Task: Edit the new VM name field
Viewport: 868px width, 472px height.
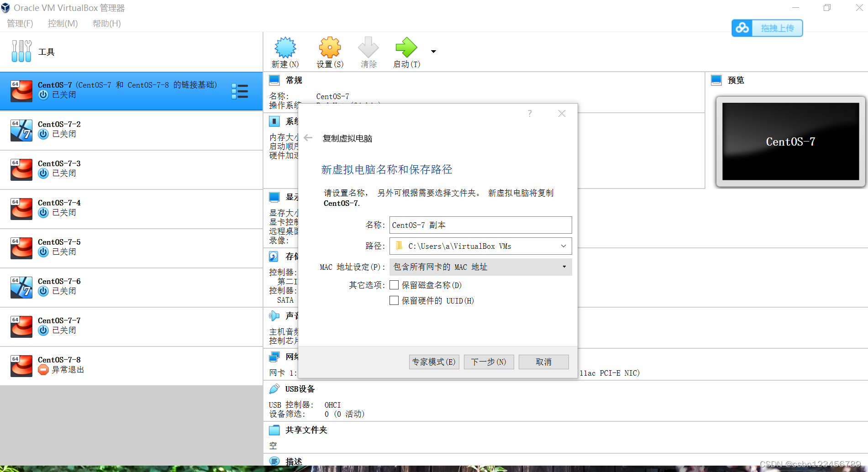Action: click(480, 225)
